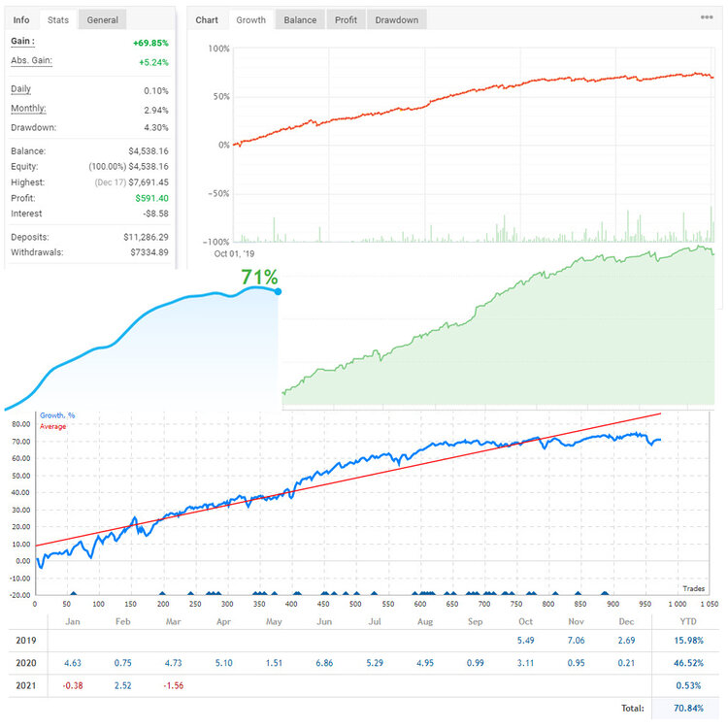Click the Gain label link

point(22,42)
